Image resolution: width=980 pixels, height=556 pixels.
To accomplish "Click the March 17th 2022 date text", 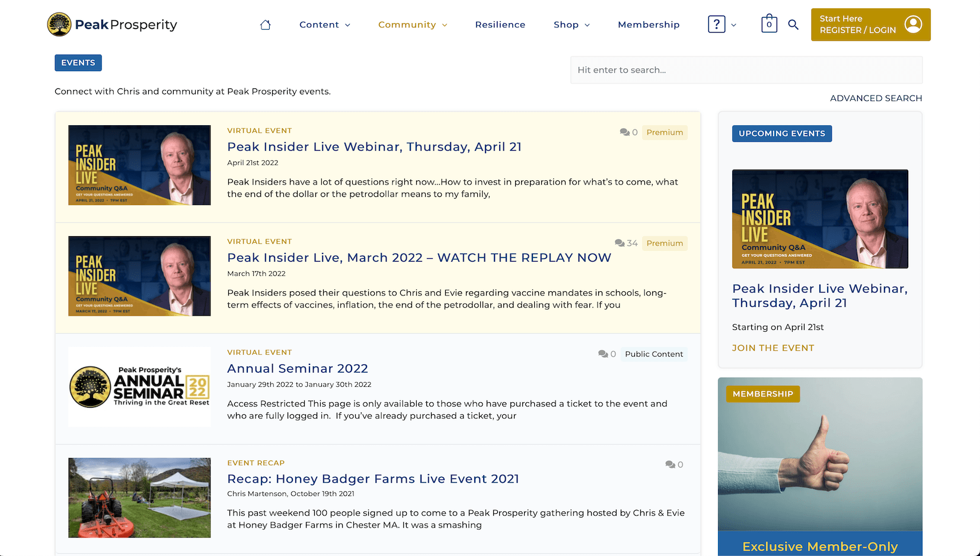I will (x=256, y=274).
